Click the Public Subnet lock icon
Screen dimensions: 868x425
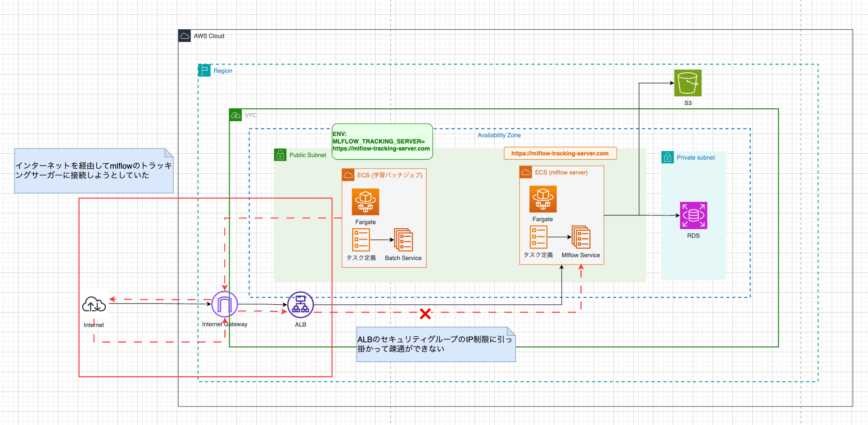click(x=280, y=155)
